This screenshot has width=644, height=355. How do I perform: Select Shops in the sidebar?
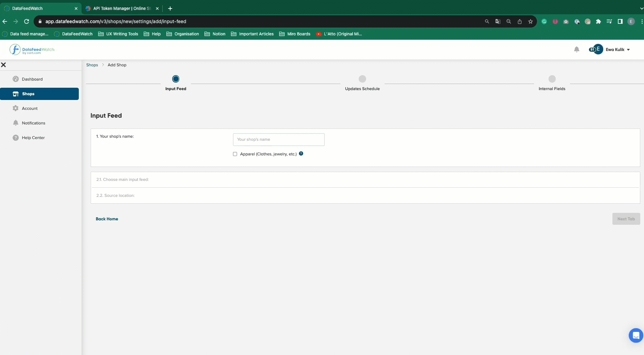pos(39,94)
